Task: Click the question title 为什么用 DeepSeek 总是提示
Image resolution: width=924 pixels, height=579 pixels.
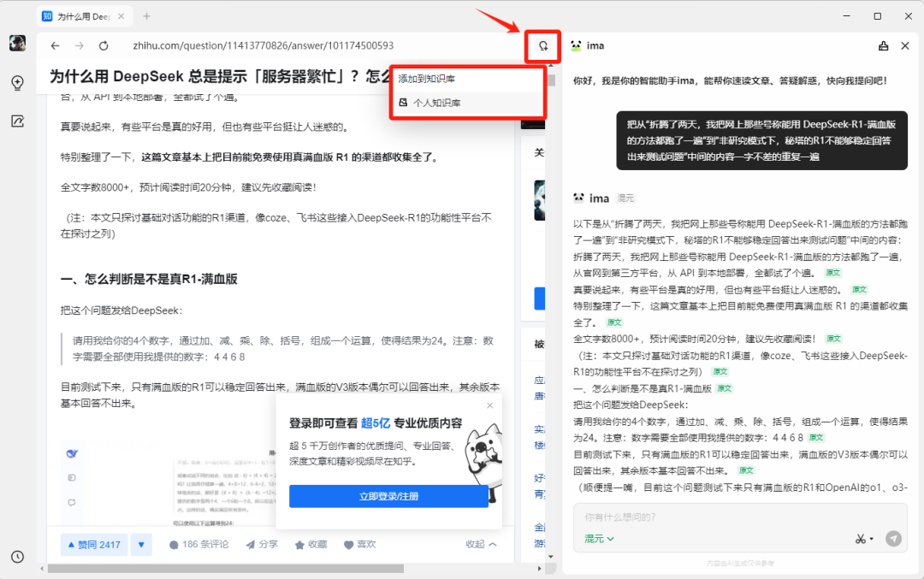Action: [x=221, y=77]
